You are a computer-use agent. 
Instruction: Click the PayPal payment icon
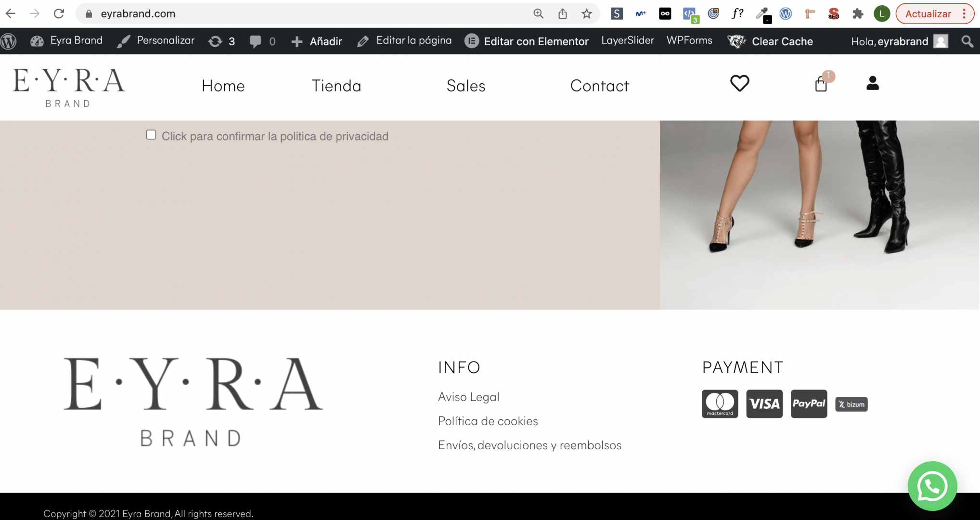tap(809, 403)
